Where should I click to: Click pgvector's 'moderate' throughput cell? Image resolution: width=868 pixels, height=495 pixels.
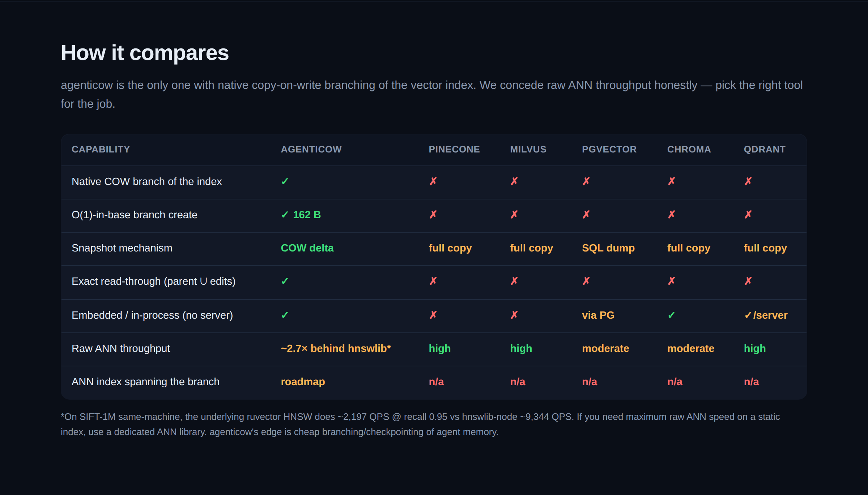605,348
